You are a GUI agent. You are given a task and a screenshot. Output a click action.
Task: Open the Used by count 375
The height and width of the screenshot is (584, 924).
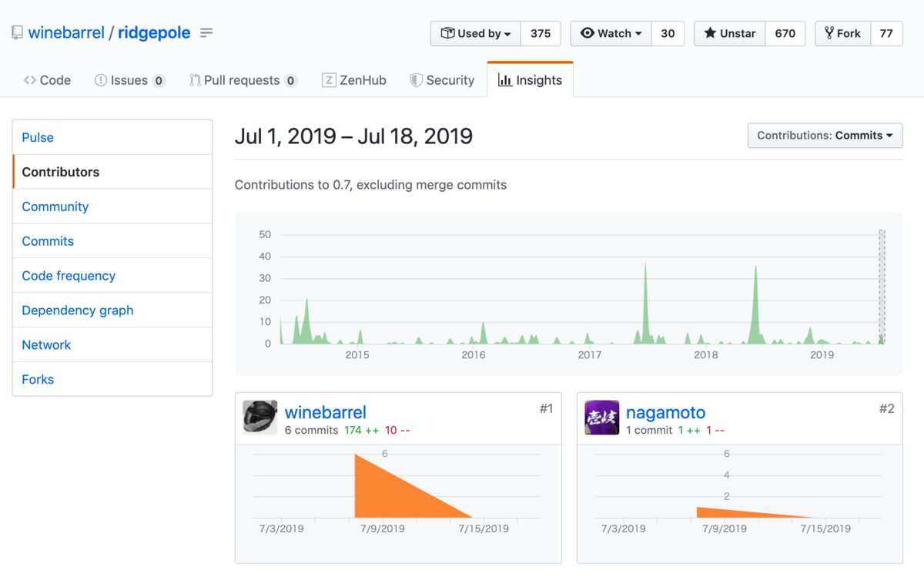pos(541,33)
